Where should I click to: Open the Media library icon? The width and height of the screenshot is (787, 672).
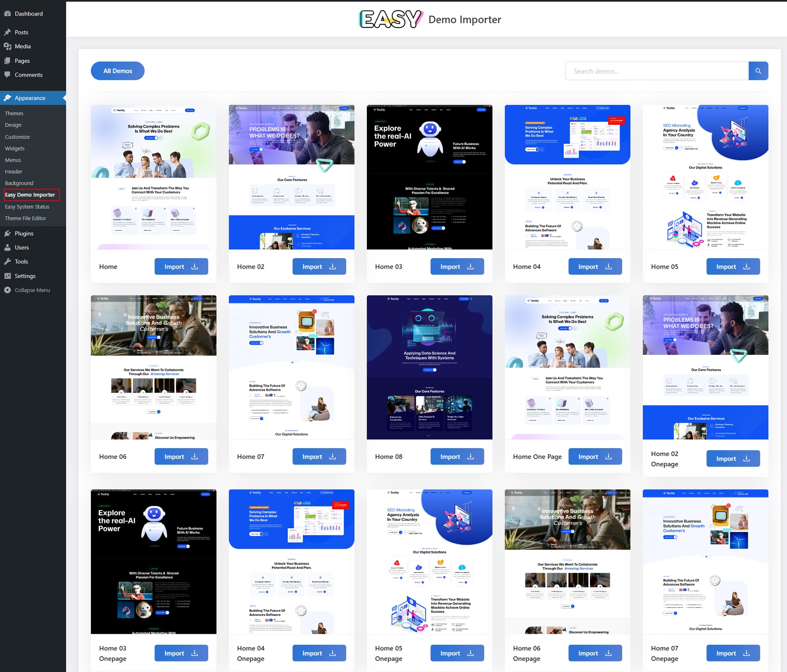7,46
